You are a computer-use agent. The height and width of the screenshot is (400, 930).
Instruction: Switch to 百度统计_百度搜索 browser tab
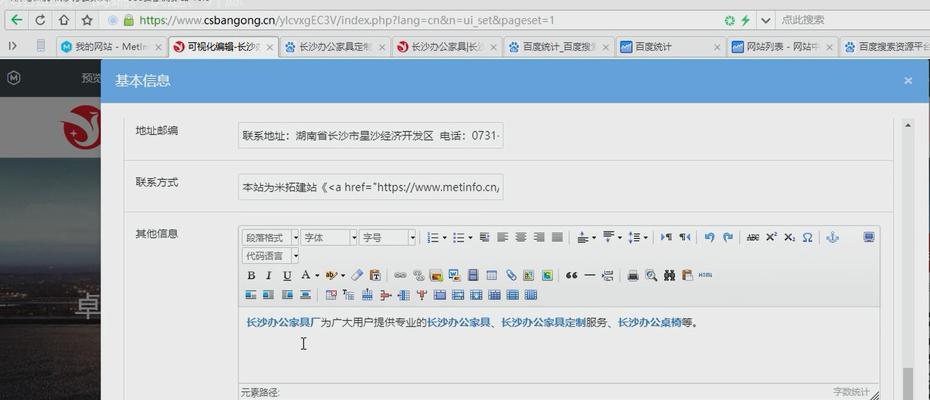559,47
